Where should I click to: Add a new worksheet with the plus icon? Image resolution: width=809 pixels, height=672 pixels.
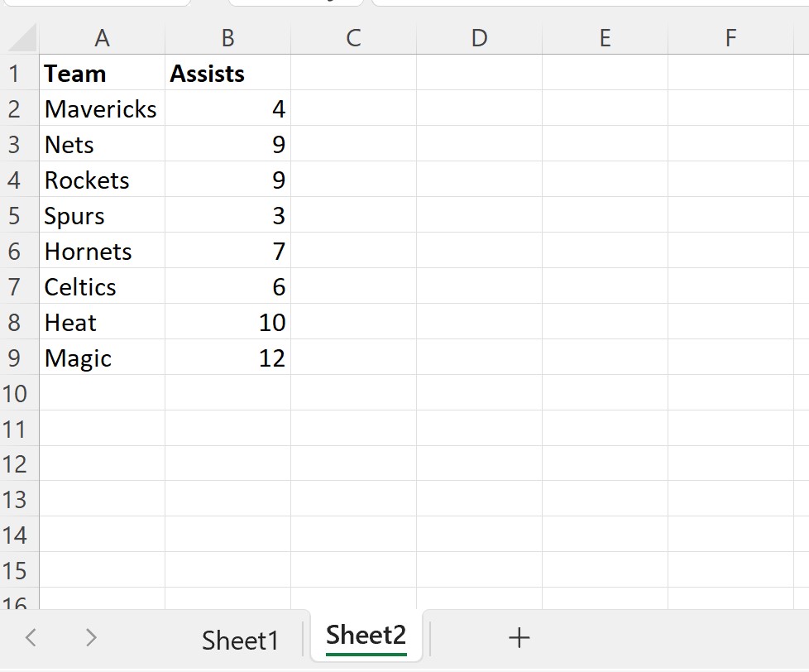519,637
